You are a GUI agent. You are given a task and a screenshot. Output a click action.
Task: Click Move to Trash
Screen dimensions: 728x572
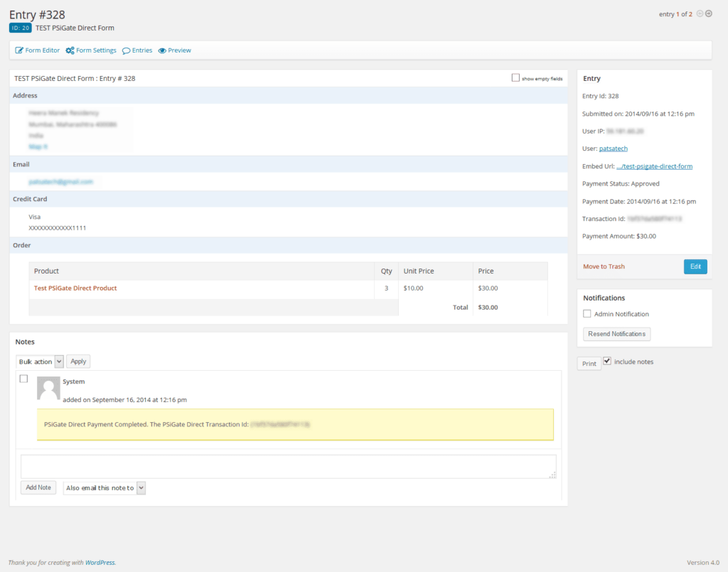tap(604, 266)
